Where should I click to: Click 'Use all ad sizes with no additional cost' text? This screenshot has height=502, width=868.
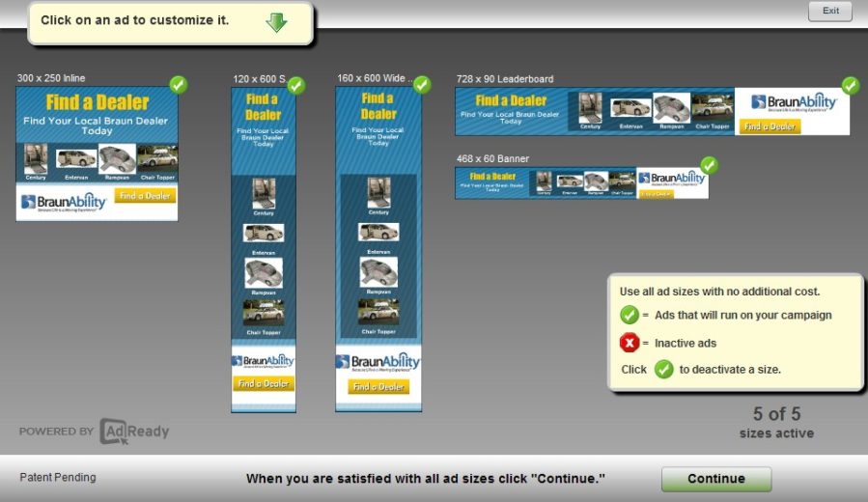click(719, 292)
